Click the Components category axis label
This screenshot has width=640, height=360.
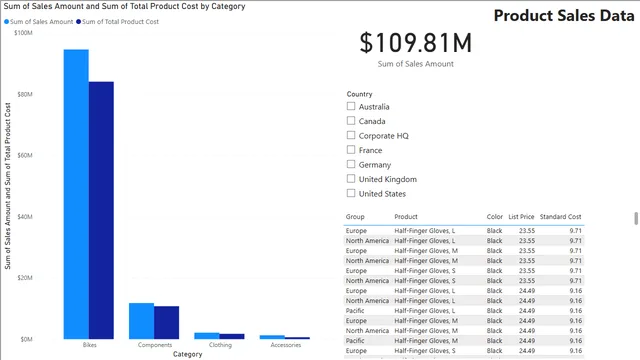pos(155,345)
